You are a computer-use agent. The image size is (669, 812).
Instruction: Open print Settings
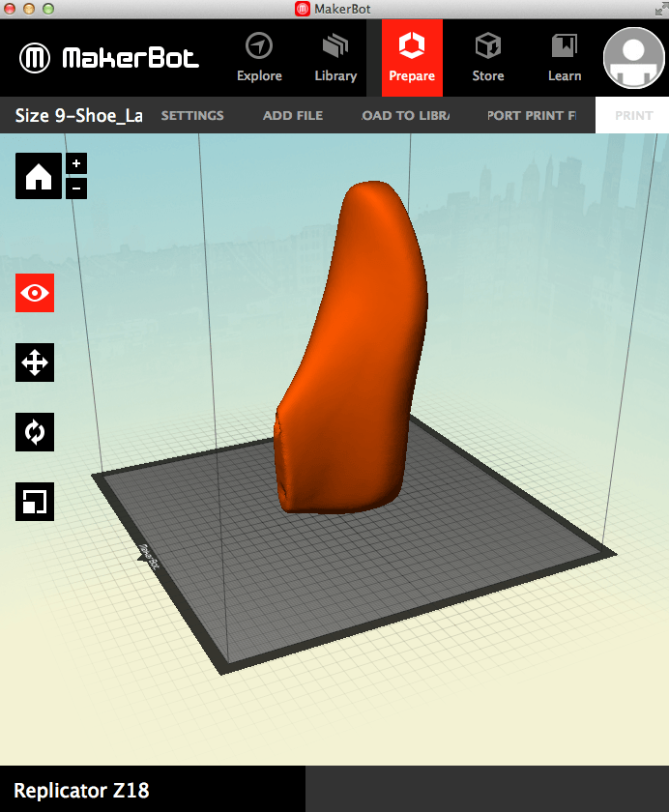point(192,116)
